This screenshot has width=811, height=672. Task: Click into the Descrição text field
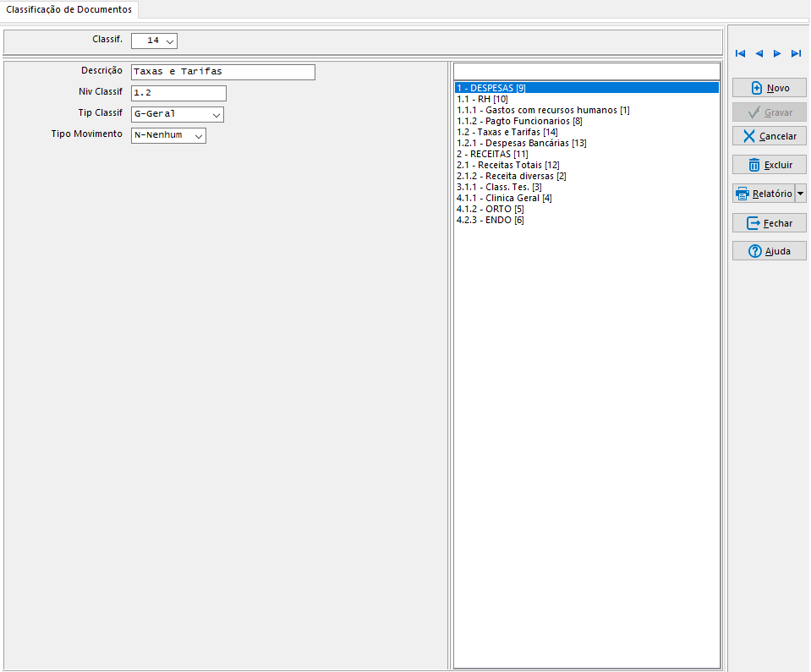point(222,72)
